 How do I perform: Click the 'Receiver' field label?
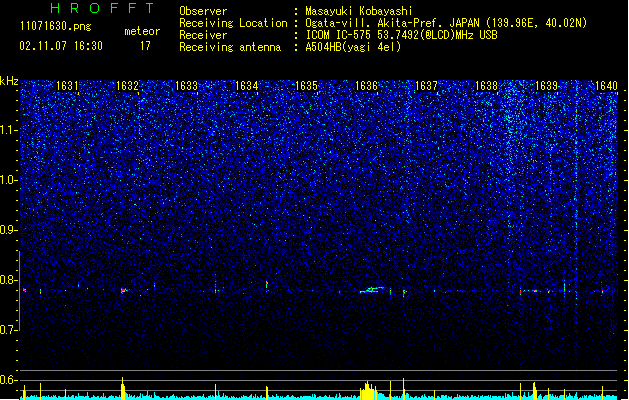coord(203,35)
